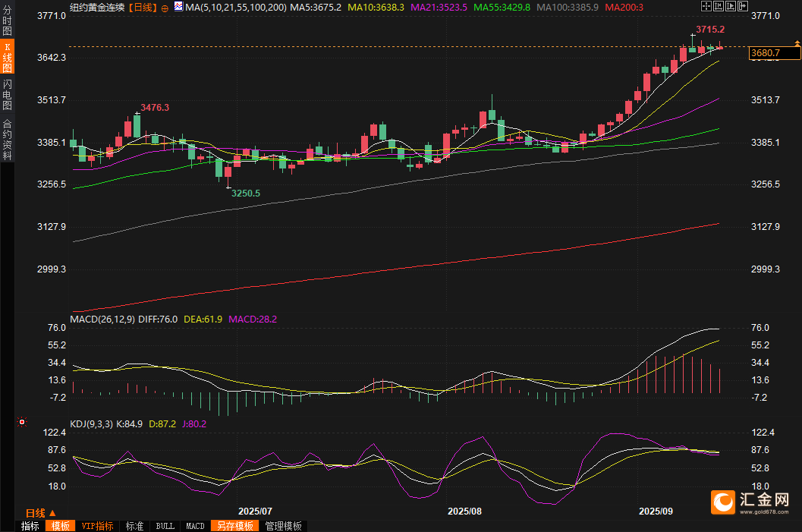Apply the 标准 template

[134, 526]
